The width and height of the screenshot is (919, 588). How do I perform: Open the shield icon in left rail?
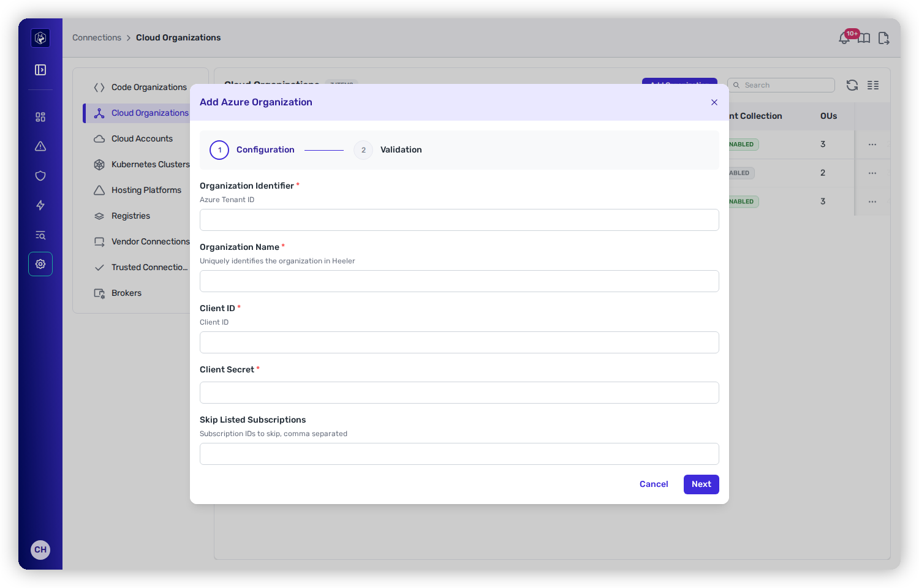(40, 176)
